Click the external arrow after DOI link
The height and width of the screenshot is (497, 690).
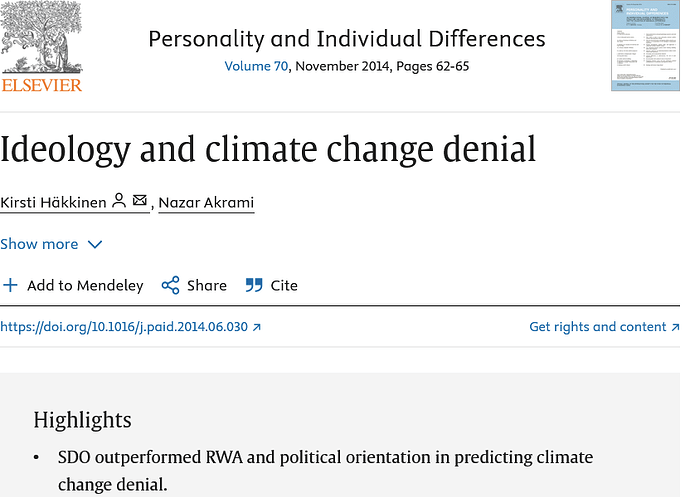257,327
